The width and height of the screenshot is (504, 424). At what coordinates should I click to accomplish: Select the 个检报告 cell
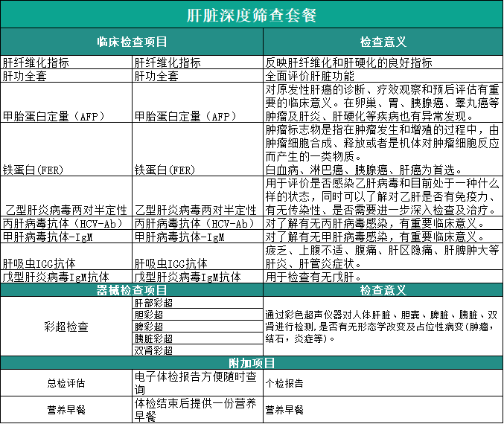click(383, 383)
